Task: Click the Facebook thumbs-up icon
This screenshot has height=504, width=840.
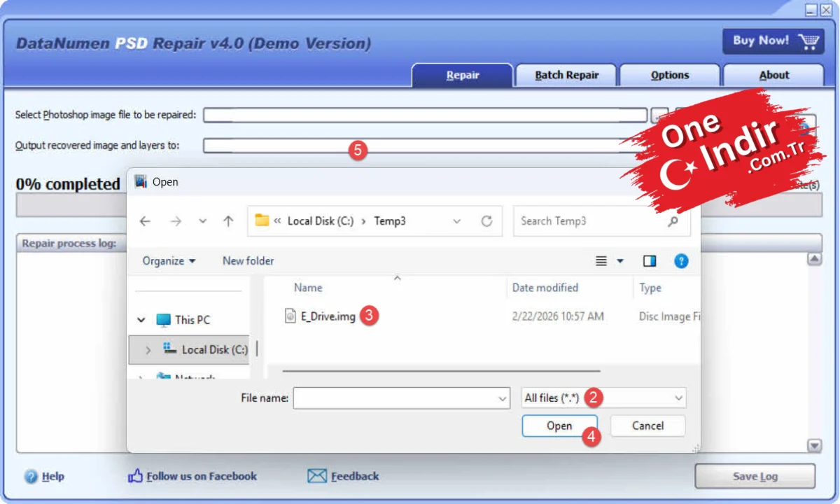Action: pos(135,477)
